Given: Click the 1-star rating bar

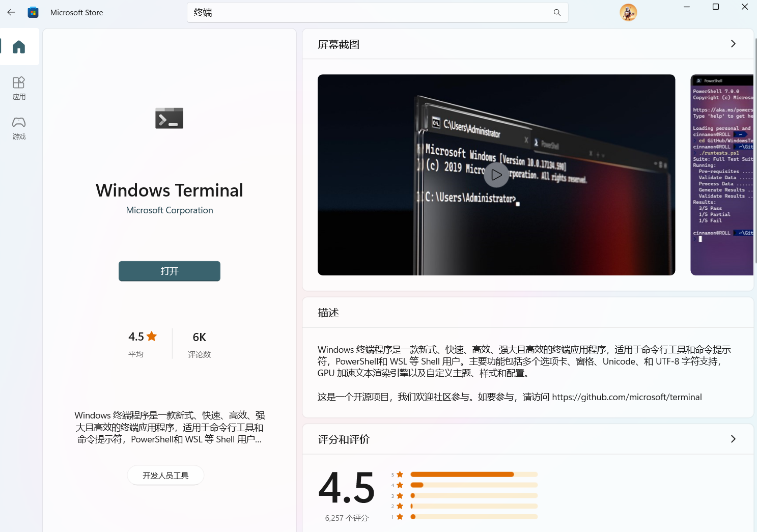Looking at the screenshot, I should pyautogui.click(x=474, y=517).
